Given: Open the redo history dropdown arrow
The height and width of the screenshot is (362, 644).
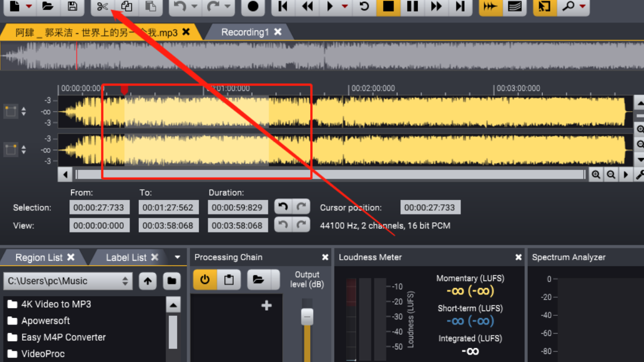Looking at the screenshot, I should [x=227, y=6].
